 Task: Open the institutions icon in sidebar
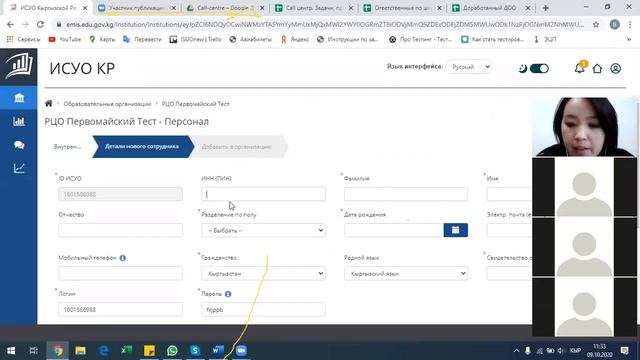tap(19, 98)
